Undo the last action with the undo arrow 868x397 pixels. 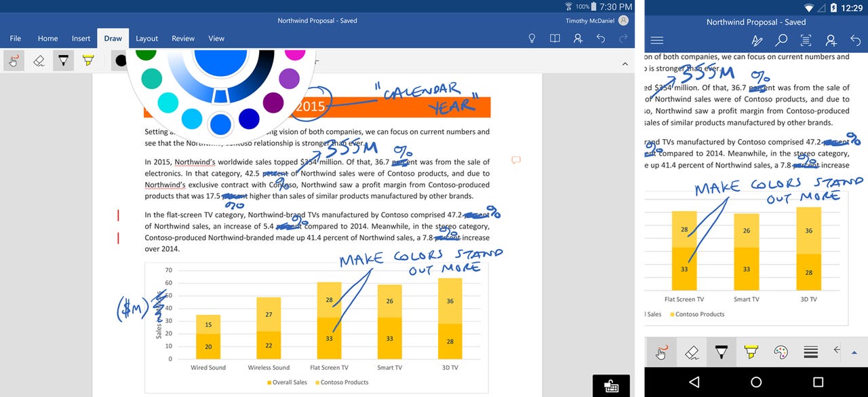(x=601, y=39)
